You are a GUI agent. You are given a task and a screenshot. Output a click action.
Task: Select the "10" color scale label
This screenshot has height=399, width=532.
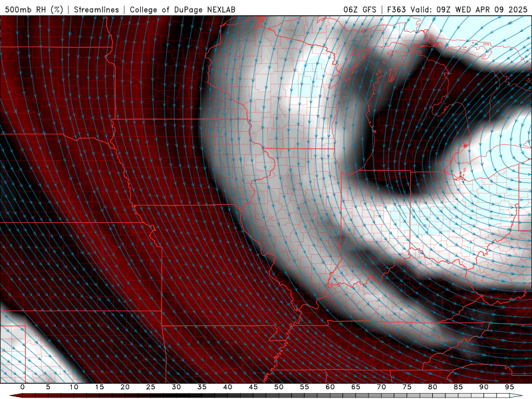(74, 387)
